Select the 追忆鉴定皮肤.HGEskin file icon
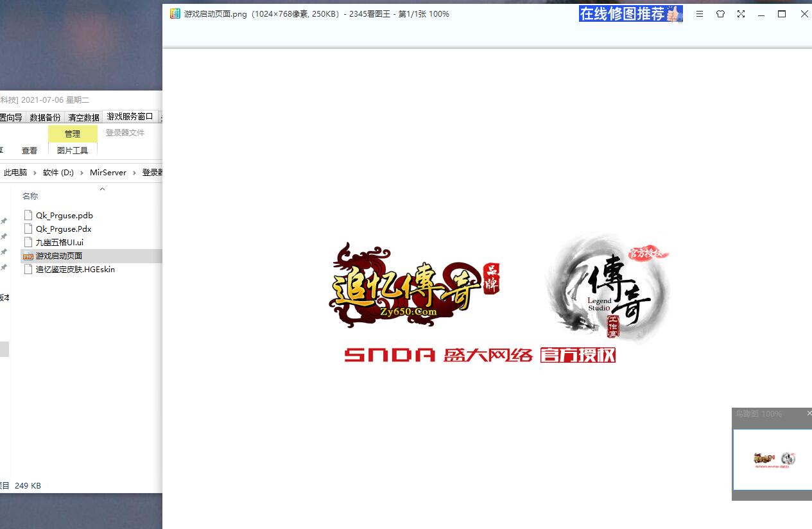This screenshot has height=529, width=812. coord(28,270)
